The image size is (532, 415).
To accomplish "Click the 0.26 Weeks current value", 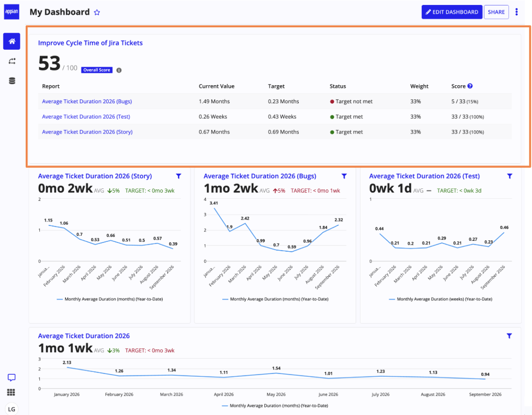I will coord(212,116).
